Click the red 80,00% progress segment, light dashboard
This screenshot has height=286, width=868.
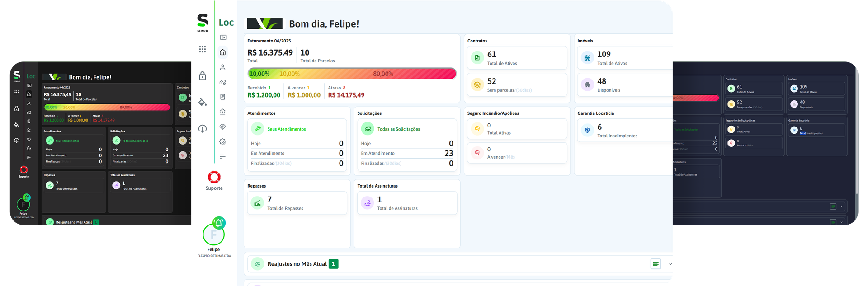click(383, 74)
